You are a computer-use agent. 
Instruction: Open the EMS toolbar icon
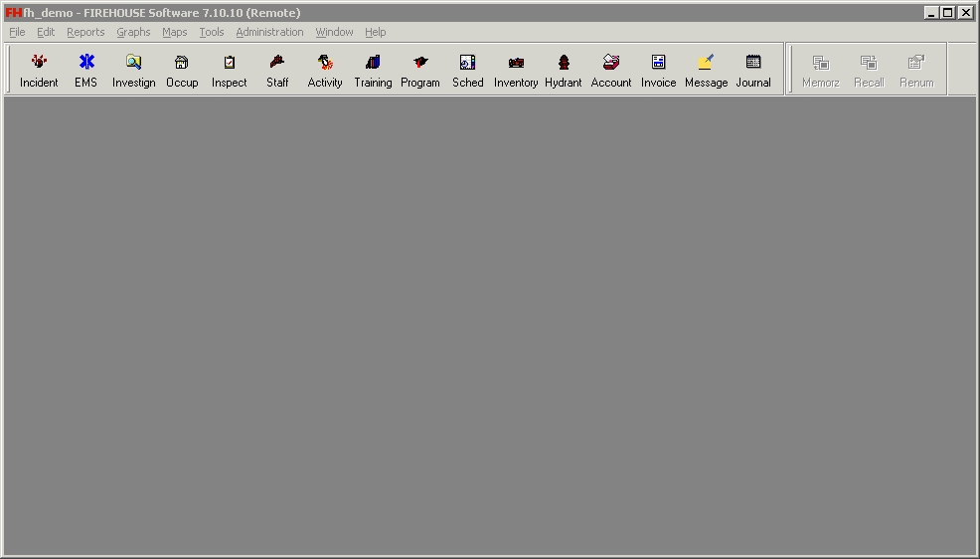pyautogui.click(x=86, y=70)
